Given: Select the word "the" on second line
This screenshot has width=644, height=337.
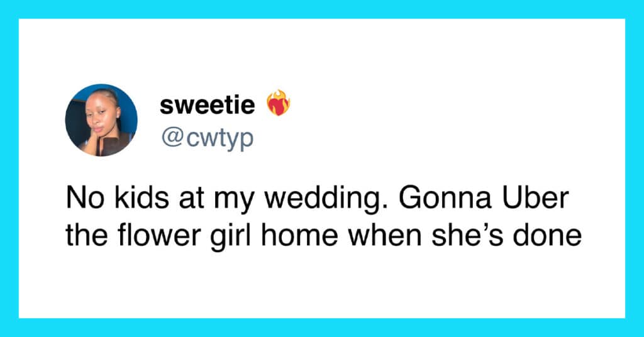Looking at the screenshot, I should [87, 235].
